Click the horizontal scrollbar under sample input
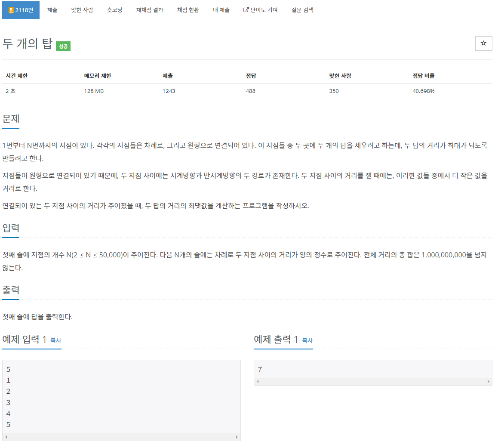 [122, 437]
